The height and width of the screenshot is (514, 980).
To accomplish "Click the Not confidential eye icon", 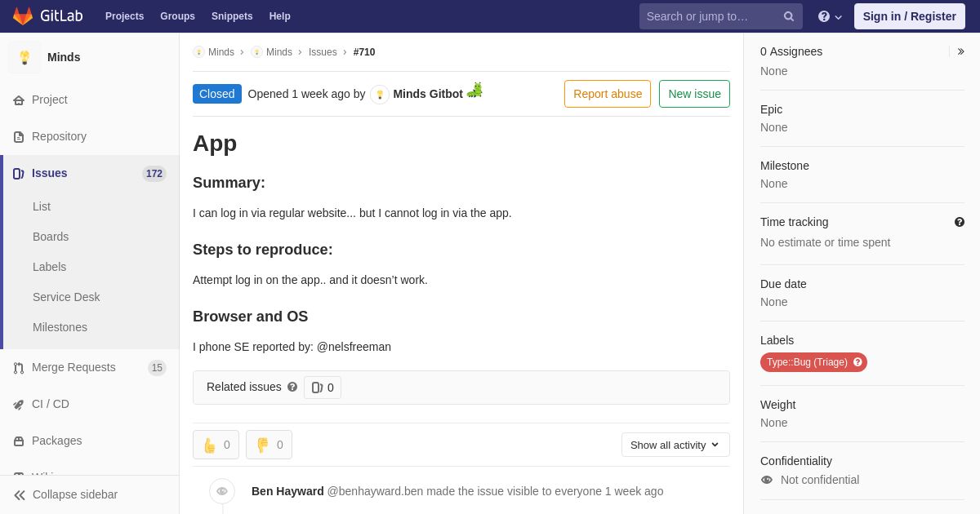I will tap(767, 480).
